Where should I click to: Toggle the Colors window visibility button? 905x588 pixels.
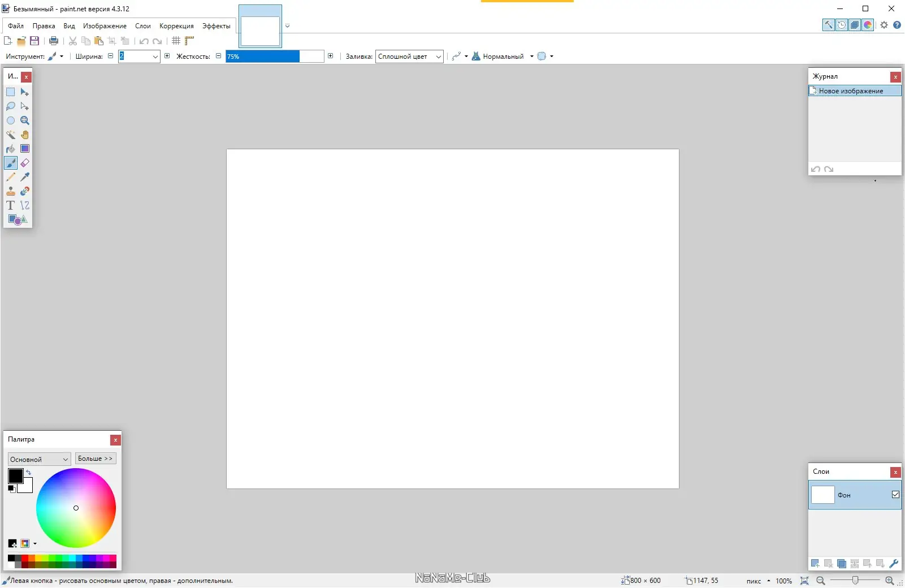(x=868, y=25)
